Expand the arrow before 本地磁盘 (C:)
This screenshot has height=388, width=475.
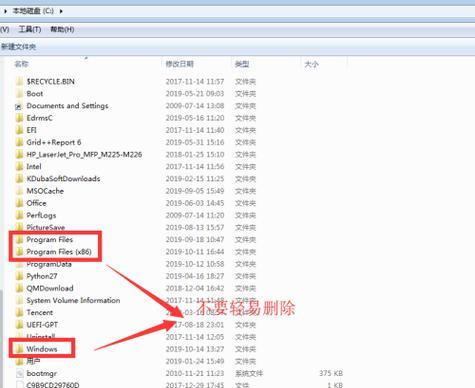click(x=6, y=11)
